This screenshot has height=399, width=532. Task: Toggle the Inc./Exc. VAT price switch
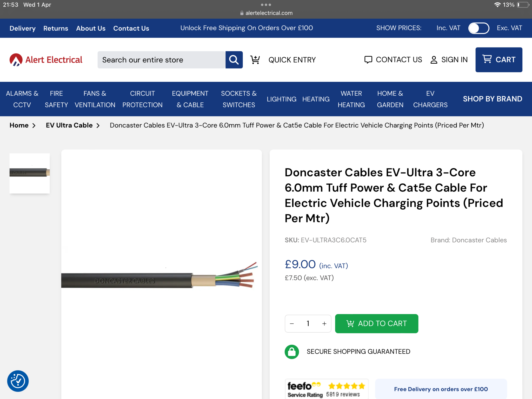(478, 28)
